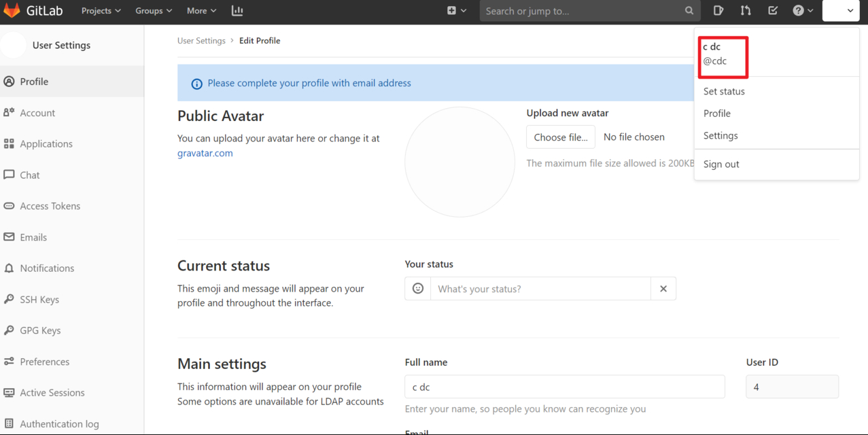Open the help question mark dropdown
868x435 pixels.
pyautogui.click(x=803, y=11)
